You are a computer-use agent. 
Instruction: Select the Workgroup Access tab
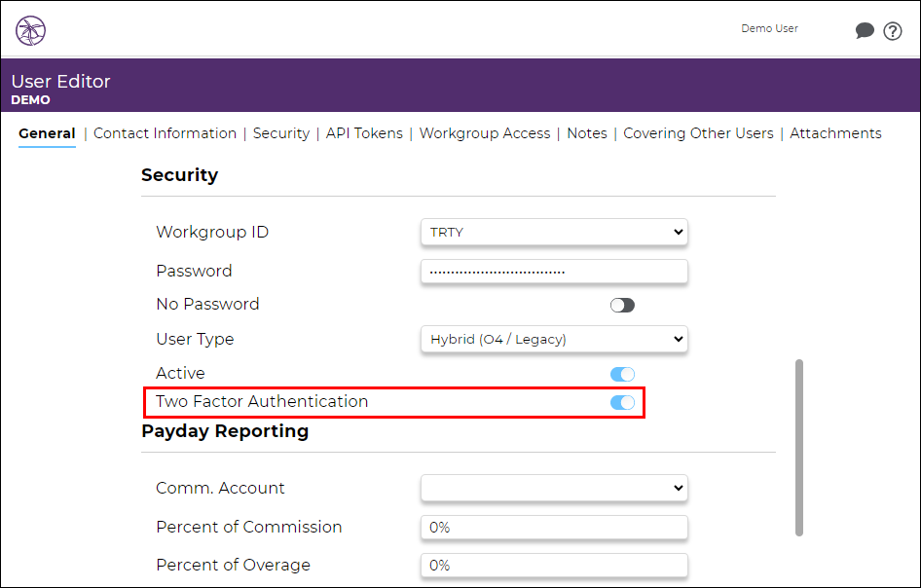click(485, 133)
